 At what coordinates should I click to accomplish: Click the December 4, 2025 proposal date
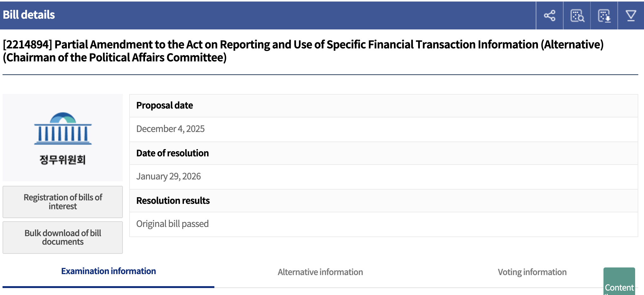(170, 129)
